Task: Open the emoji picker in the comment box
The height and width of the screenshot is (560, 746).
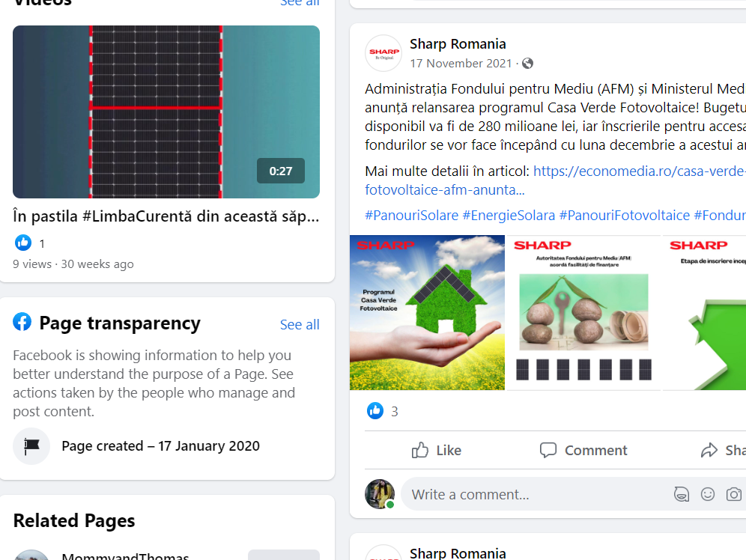Action: pos(708,494)
